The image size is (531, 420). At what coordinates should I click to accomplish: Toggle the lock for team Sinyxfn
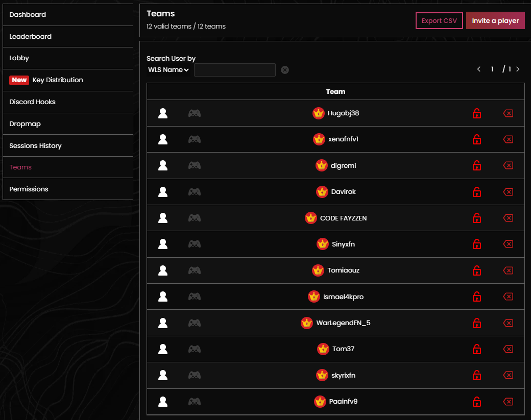(x=476, y=244)
